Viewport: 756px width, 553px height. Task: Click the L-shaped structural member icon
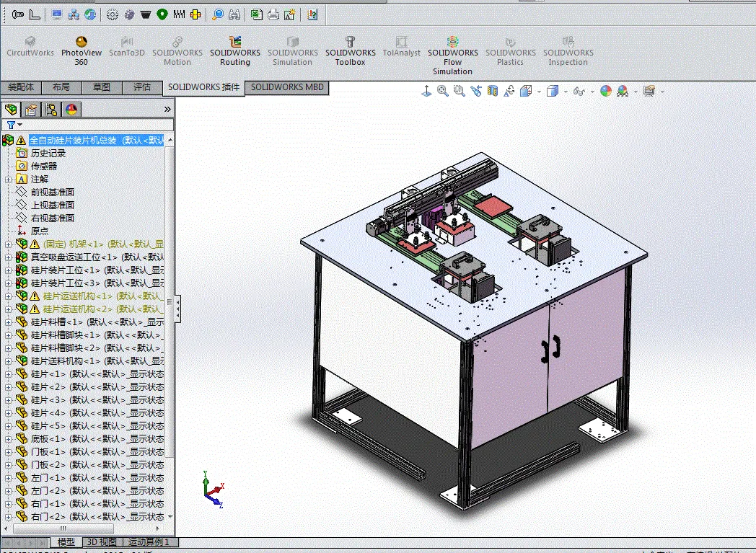pos(35,15)
